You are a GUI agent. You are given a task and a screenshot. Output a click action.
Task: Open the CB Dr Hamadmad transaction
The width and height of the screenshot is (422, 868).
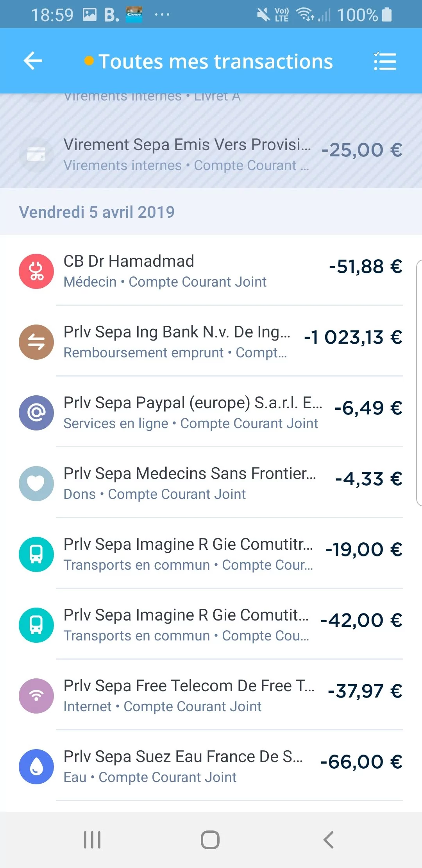(x=211, y=271)
